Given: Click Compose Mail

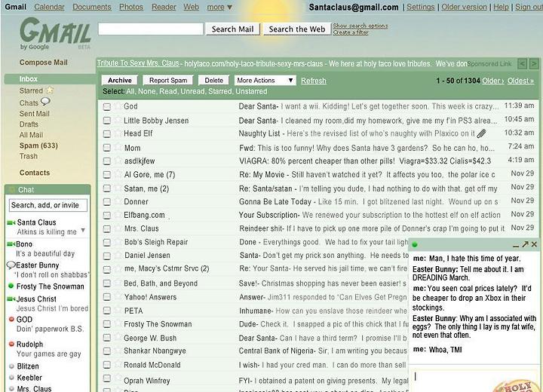Looking at the screenshot, I should 44,63.
